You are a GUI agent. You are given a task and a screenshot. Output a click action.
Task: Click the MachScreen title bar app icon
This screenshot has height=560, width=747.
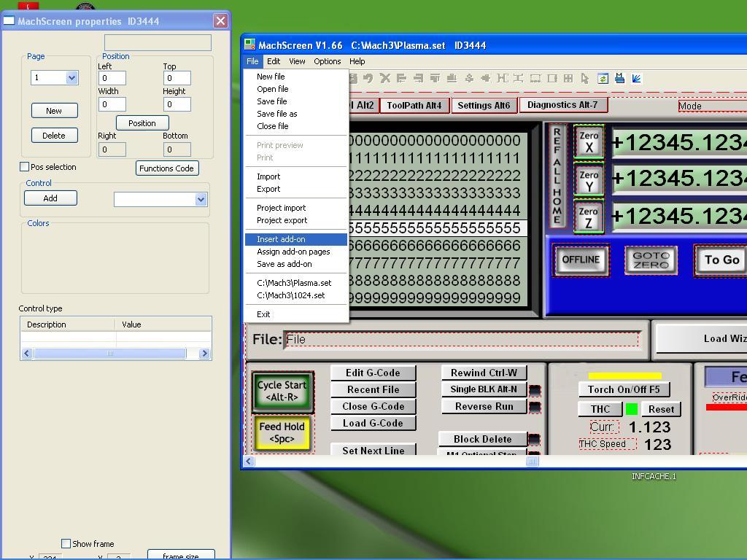tap(249, 44)
